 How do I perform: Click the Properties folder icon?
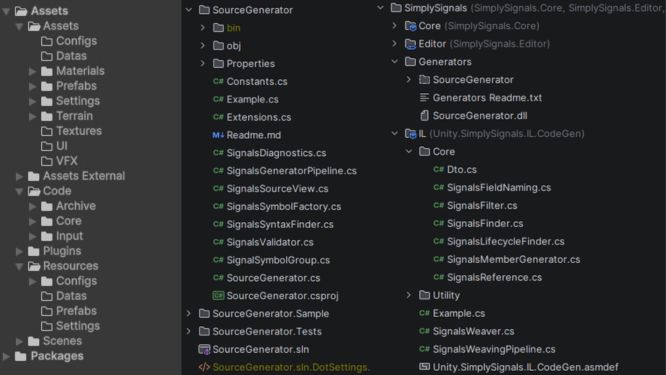[218, 63]
